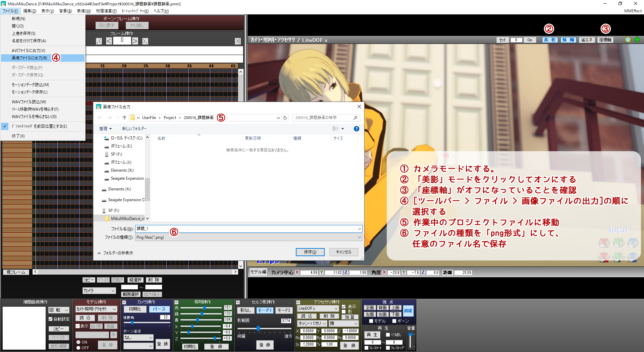Click the search icon in dialog search box
644x352 pixels.
point(355,118)
